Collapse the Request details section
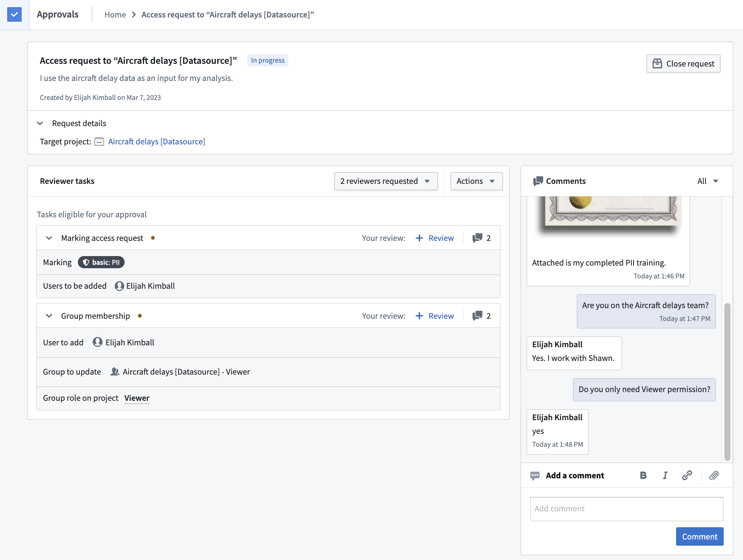743x560 pixels. coord(40,123)
